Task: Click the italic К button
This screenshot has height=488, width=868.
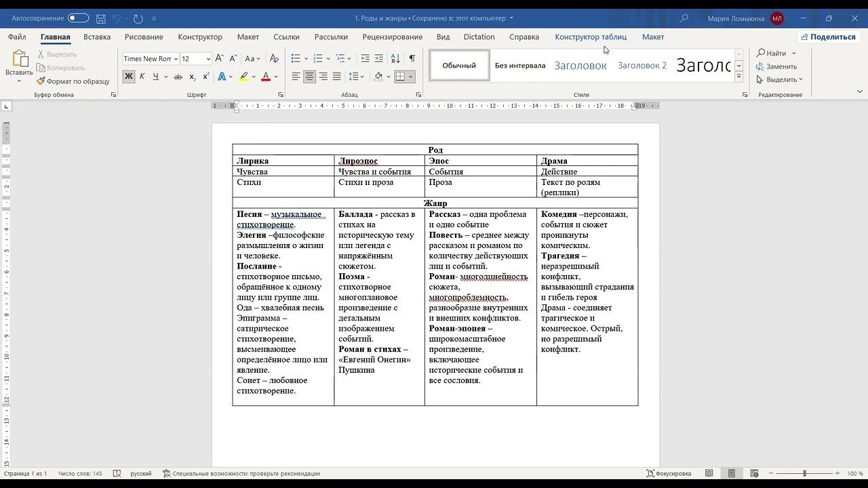Action: (142, 77)
